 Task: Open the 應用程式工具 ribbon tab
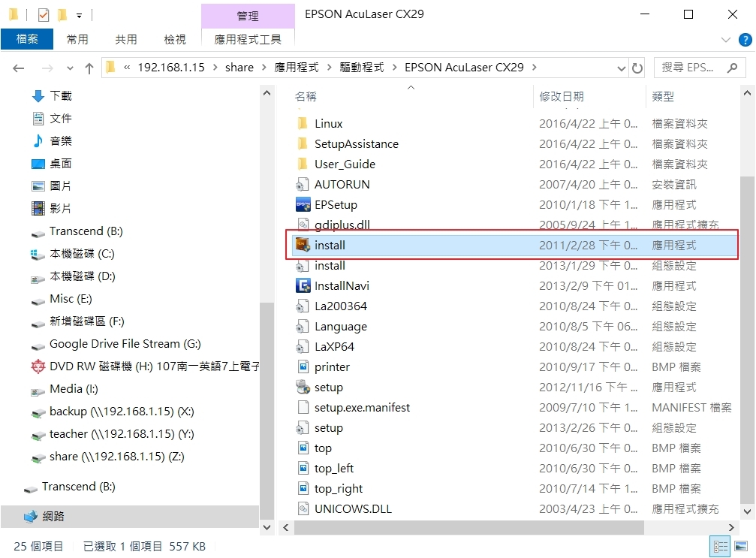(x=247, y=39)
